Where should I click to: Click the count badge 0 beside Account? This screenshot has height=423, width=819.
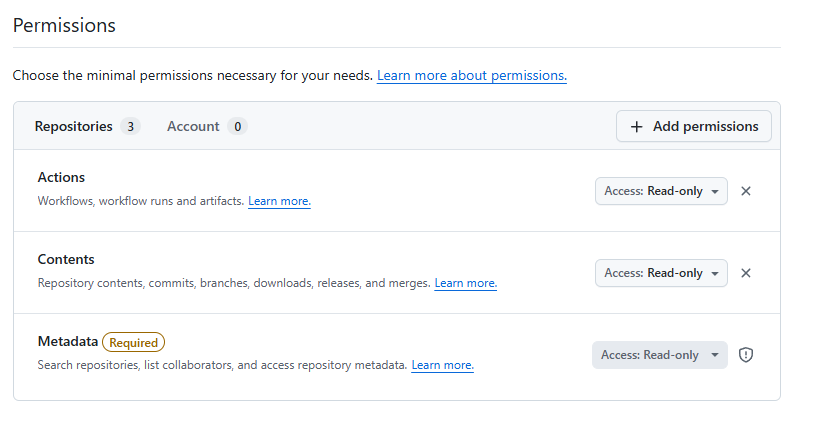tap(237, 126)
